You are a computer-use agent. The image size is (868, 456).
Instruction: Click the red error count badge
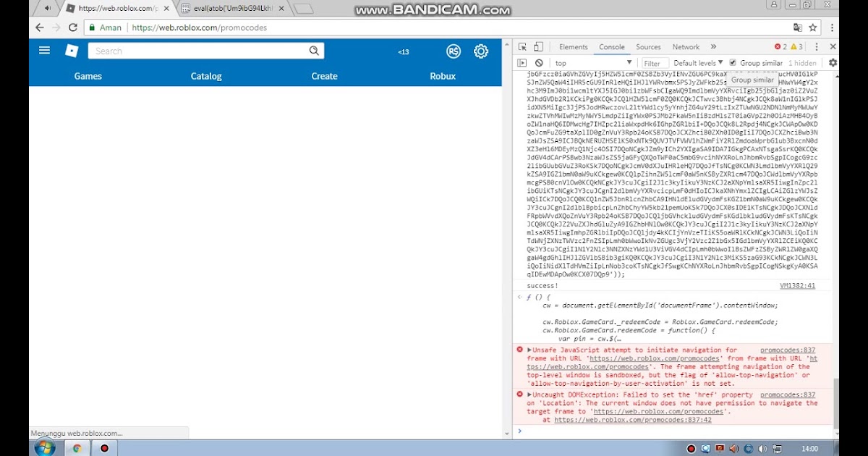[x=780, y=47]
